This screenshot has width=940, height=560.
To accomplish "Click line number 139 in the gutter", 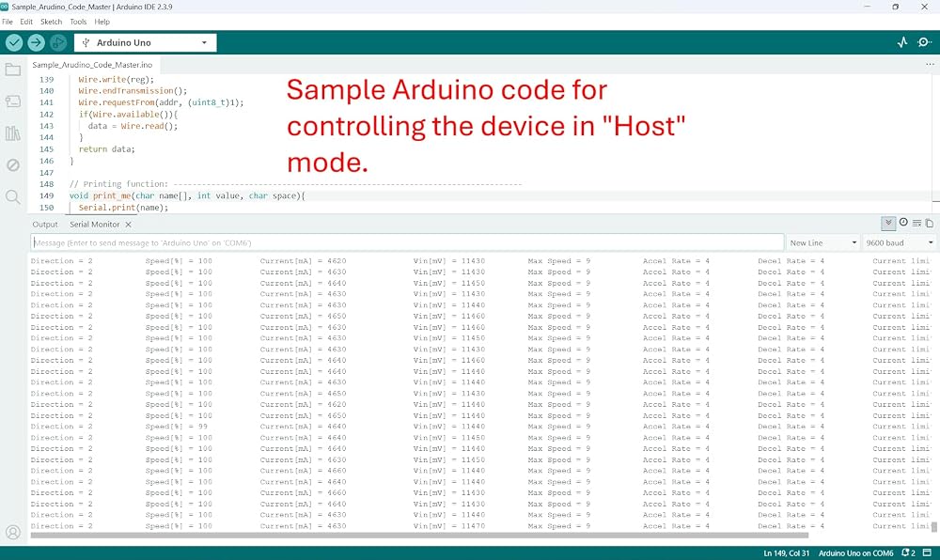I will click(x=46, y=80).
